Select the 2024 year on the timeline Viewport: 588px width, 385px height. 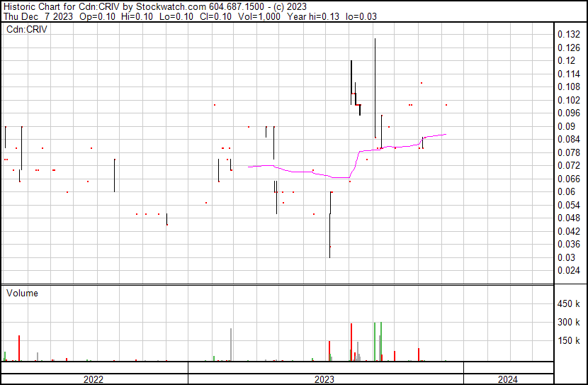(507, 379)
